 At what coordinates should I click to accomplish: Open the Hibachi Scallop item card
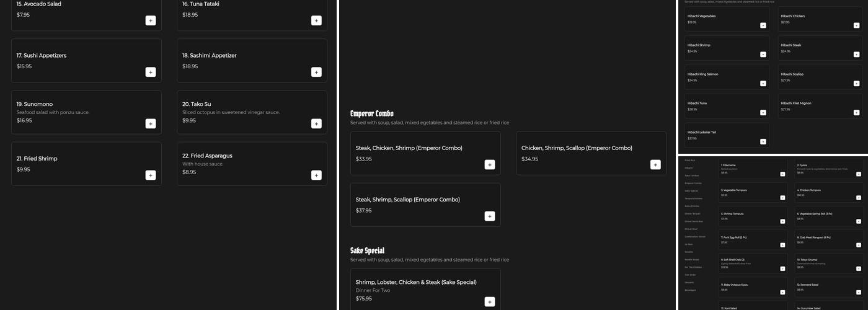click(x=820, y=77)
